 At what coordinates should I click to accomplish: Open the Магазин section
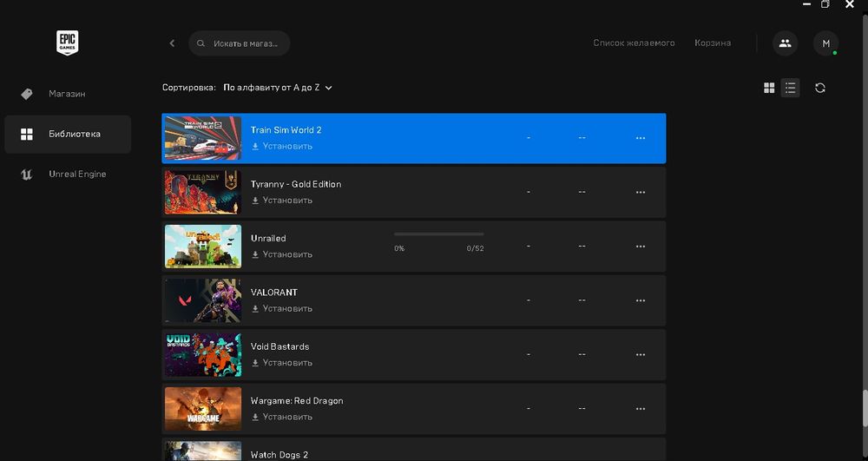68,94
